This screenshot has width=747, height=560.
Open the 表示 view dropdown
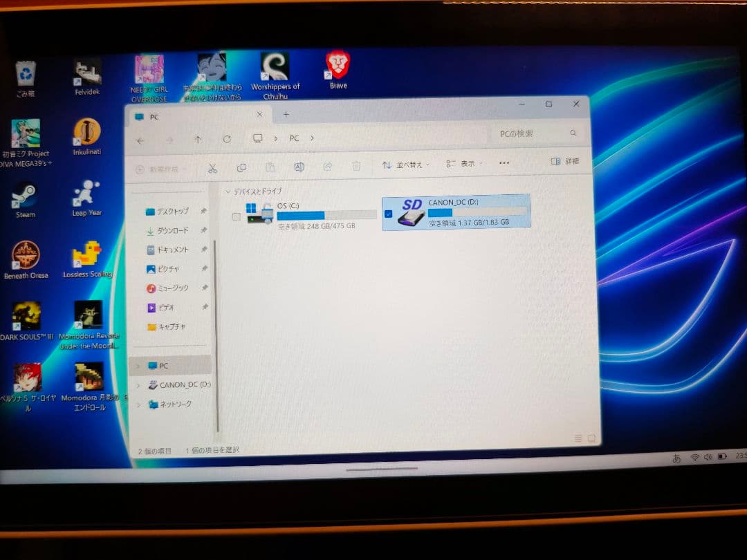click(464, 164)
